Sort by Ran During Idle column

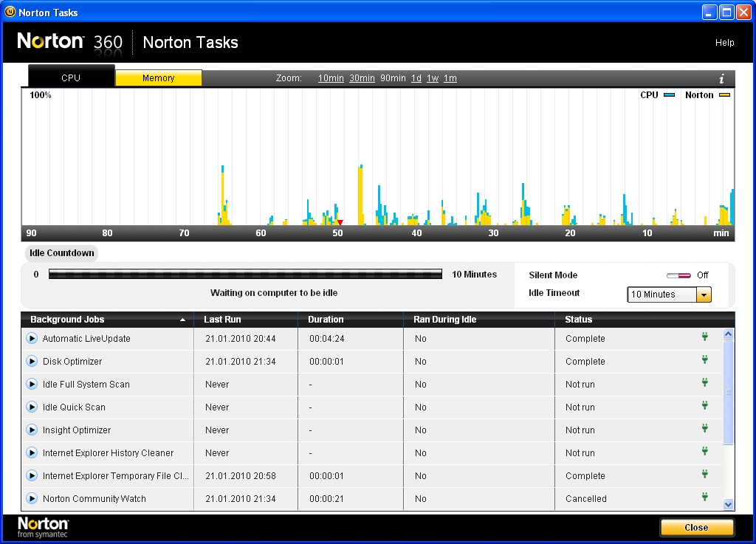pyautogui.click(x=479, y=320)
